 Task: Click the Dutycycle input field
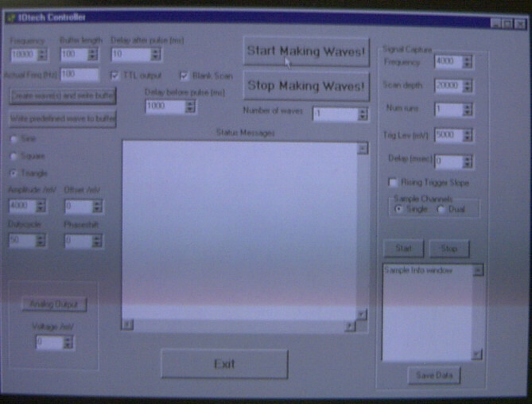click(22, 240)
